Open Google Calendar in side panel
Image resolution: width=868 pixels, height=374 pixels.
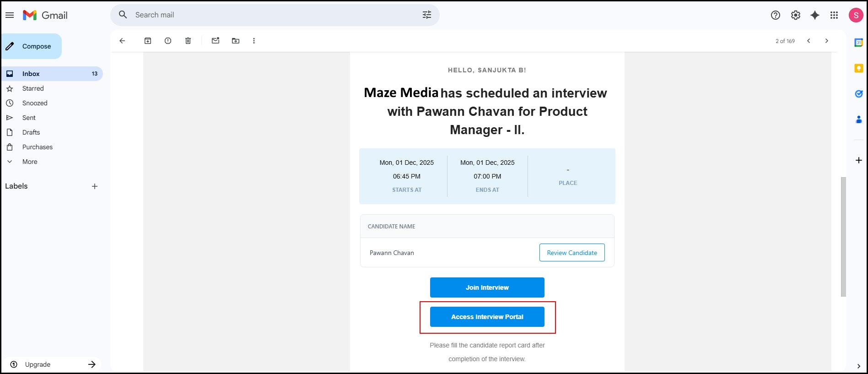tap(858, 43)
